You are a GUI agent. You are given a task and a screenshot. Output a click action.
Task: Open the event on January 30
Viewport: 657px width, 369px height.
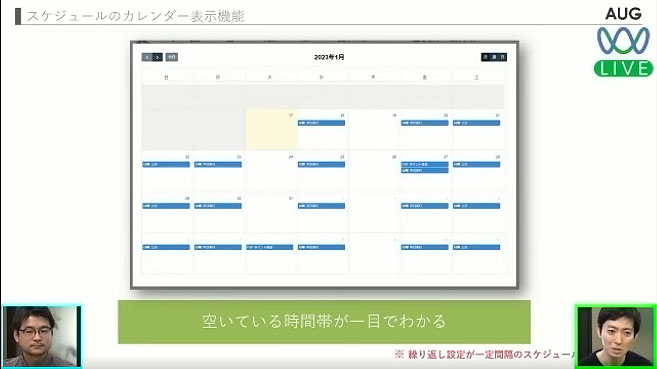(x=218, y=206)
